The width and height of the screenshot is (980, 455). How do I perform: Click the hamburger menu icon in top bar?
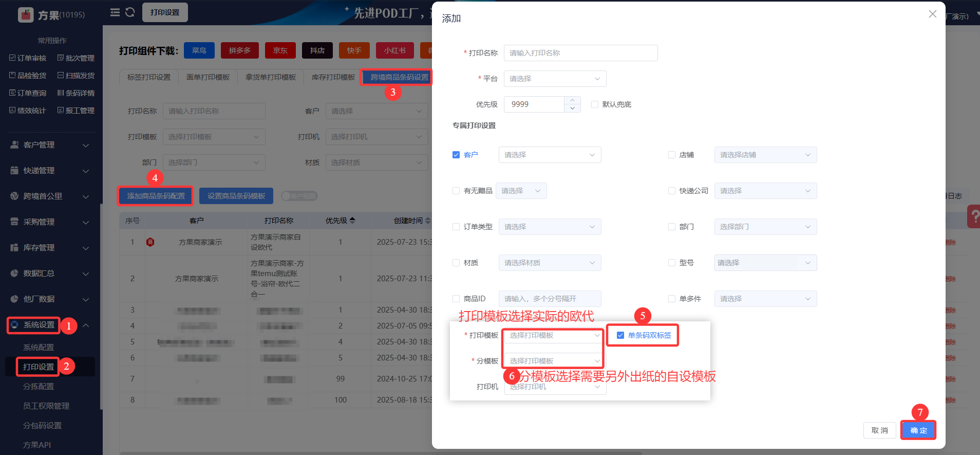[x=115, y=12]
